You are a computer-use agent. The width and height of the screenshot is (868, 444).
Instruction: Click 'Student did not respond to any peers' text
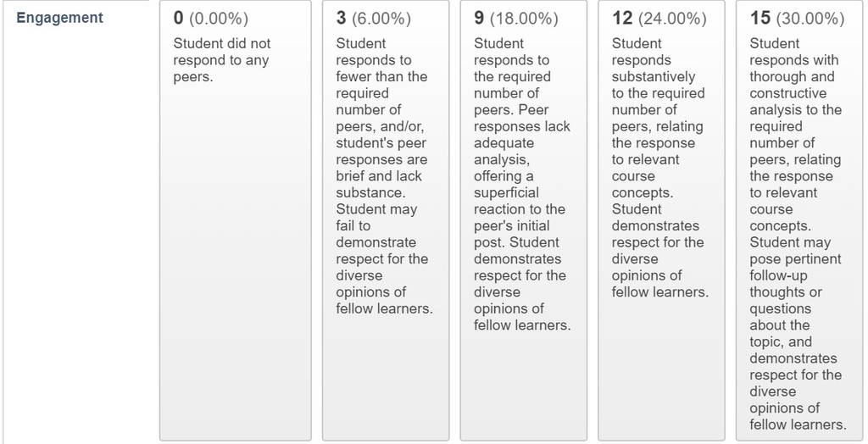(222, 60)
